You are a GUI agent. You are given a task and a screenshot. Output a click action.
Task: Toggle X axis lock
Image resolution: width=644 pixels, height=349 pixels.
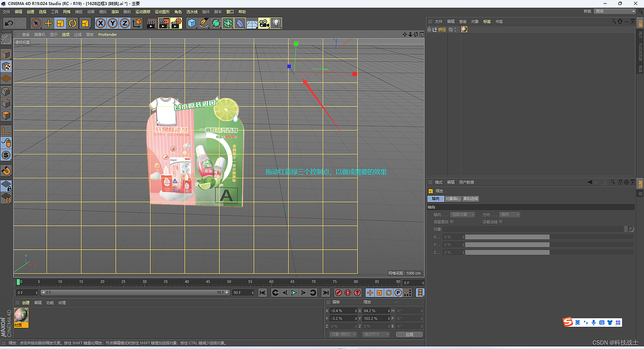tap(100, 23)
